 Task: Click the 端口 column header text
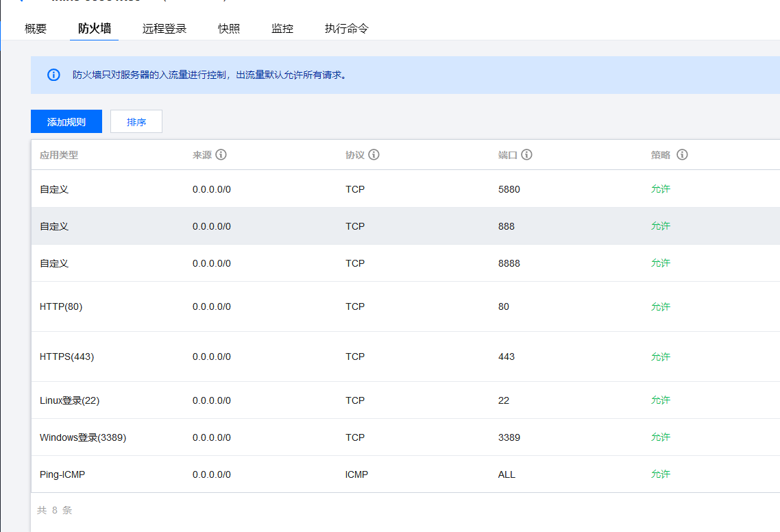pyautogui.click(x=507, y=155)
